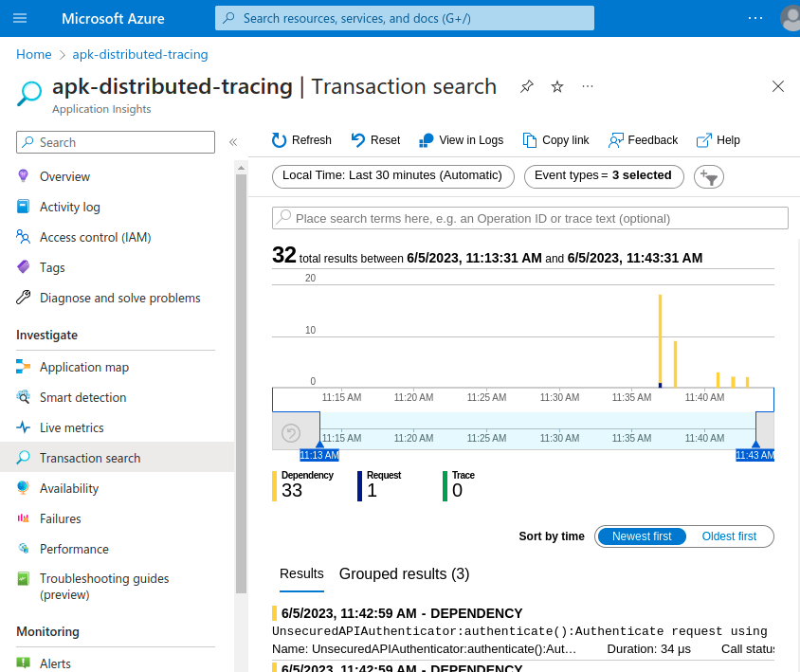Reset filters using Reset button
800x672 pixels.
point(375,140)
